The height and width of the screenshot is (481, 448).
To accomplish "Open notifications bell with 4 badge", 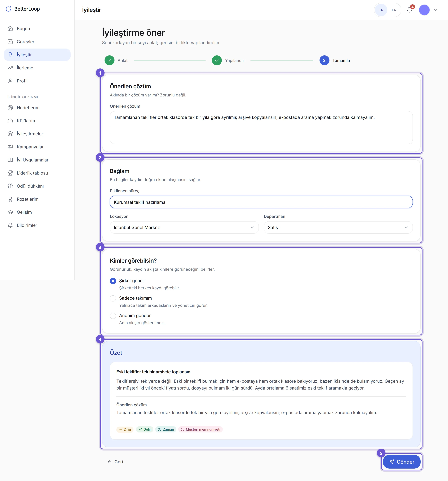I will (410, 10).
